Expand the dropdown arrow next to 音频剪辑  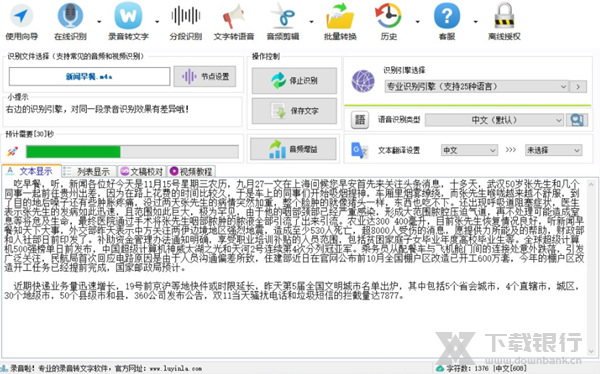click(311, 22)
